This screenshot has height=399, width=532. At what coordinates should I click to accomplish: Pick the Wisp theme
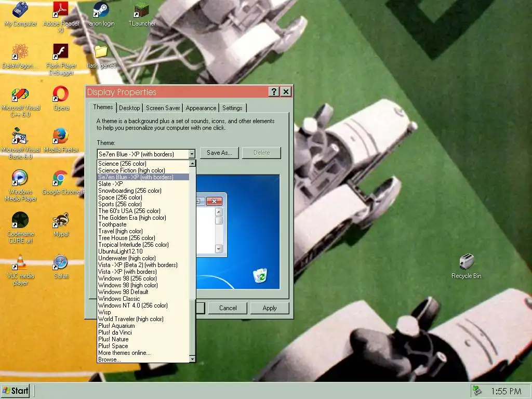pyautogui.click(x=143, y=312)
